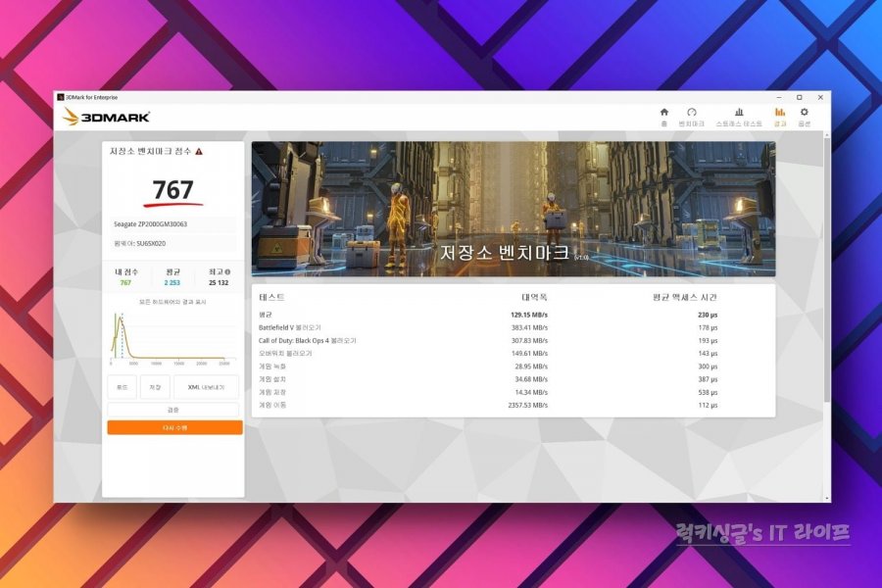The image size is (882, 588).
Task: Click the 178 µs access time
Action: point(708,327)
